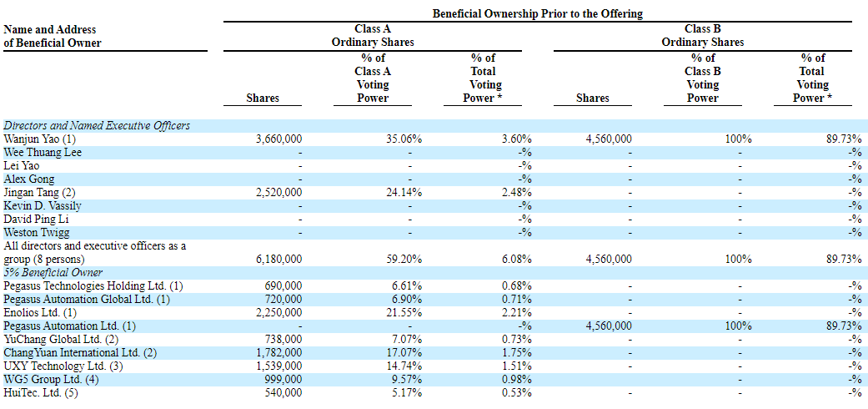Select the '0.73%' total voting power cell

click(516, 339)
